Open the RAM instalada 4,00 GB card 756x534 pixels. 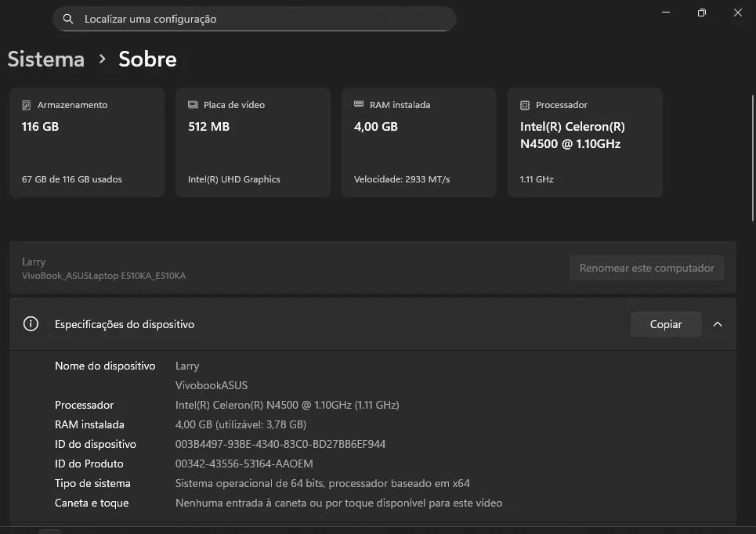[419, 143]
